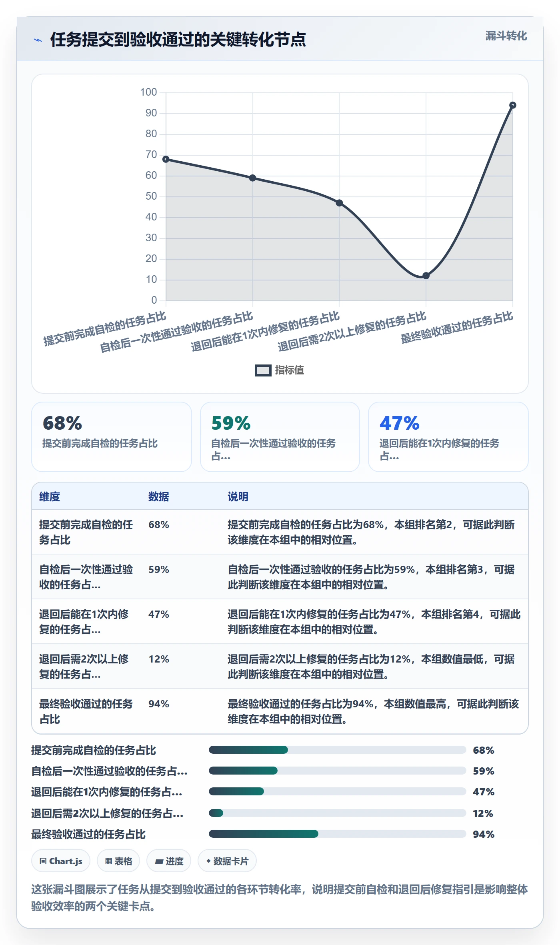Image resolution: width=560 pixels, height=945 pixels.
Task: Select the Chart.js tag
Action: click(61, 861)
